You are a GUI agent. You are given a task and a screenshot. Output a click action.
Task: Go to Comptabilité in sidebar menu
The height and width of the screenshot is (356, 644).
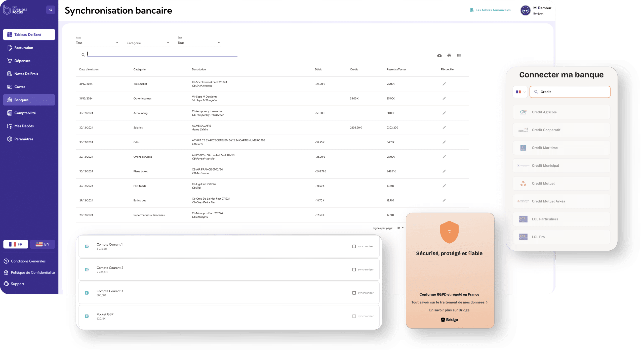(x=25, y=113)
